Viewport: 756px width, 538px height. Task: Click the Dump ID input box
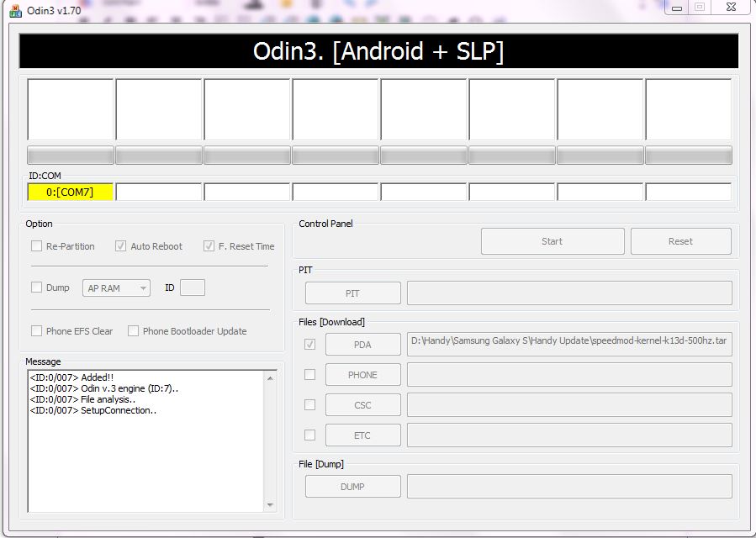(x=193, y=287)
